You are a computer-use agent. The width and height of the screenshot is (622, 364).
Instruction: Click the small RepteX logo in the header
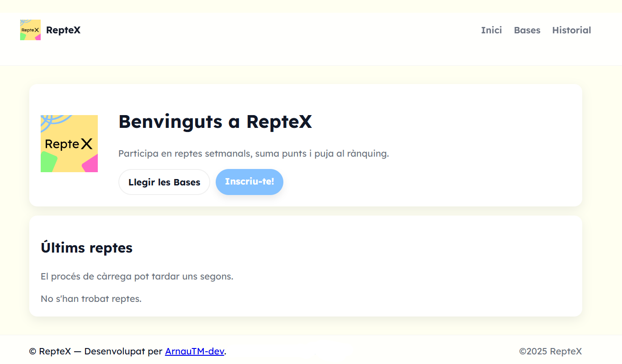(30, 30)
